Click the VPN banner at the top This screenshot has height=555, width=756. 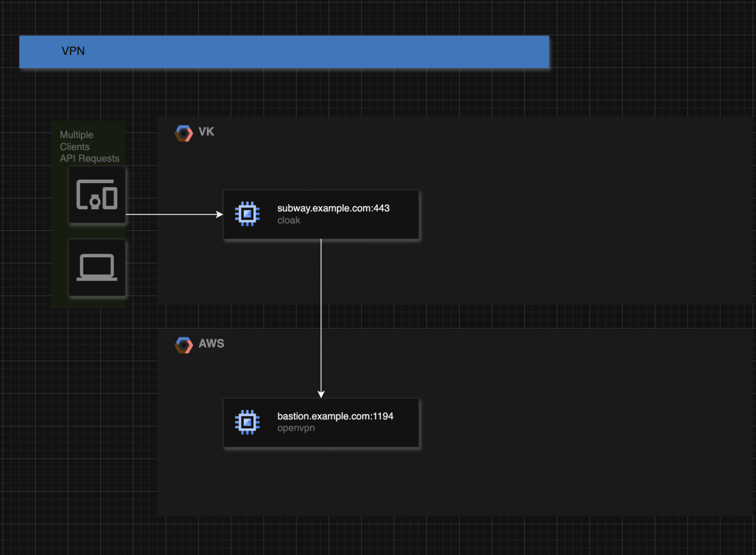click(284, 51)
